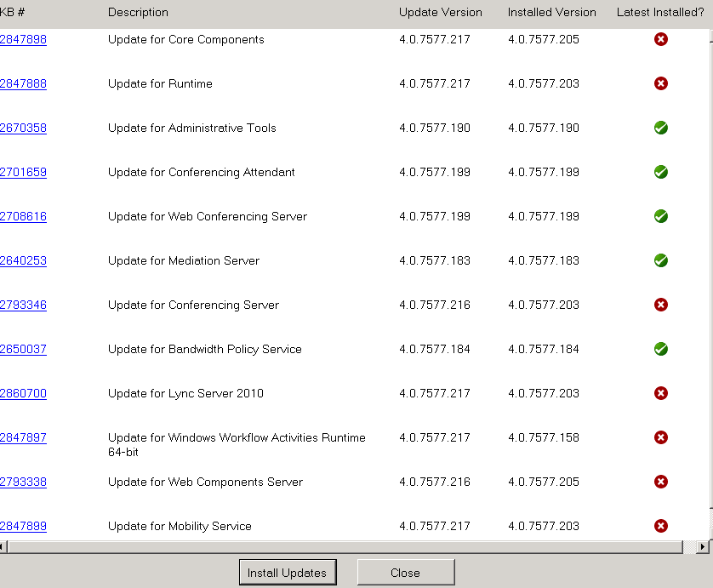Click green check icon for Conferencing Attendant
Viewport: 713px width, 588px height.
click(x=661, y=172)
